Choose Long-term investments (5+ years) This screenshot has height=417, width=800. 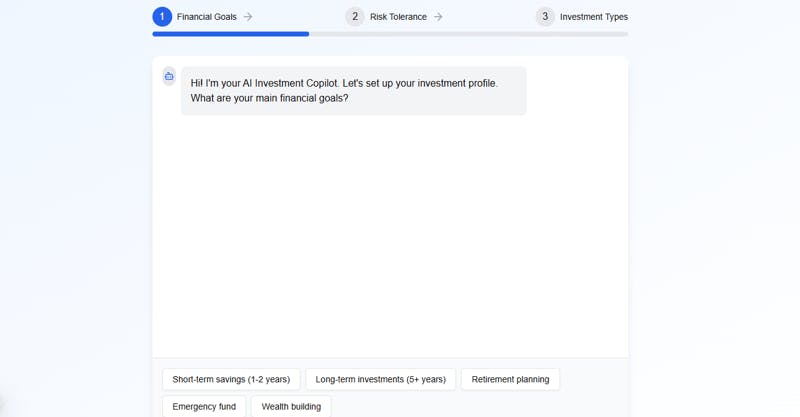pyautogui.click(x=381, y=380)
